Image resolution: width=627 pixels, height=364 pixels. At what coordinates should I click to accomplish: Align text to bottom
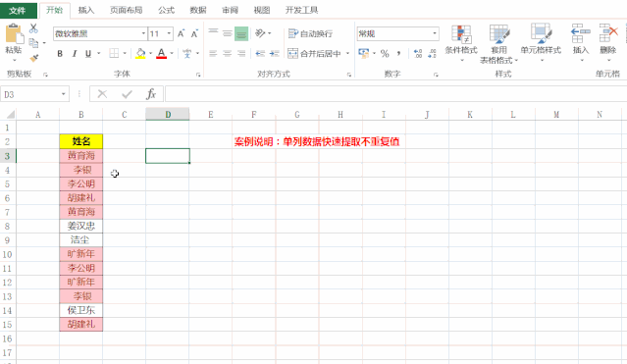click(241, 33)
